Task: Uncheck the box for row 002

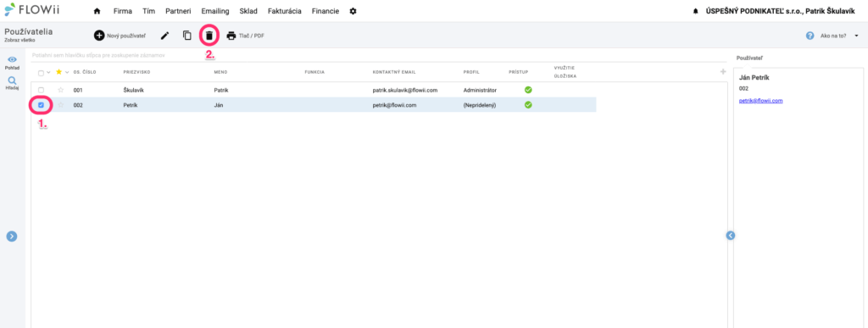Action: (41, 105)
